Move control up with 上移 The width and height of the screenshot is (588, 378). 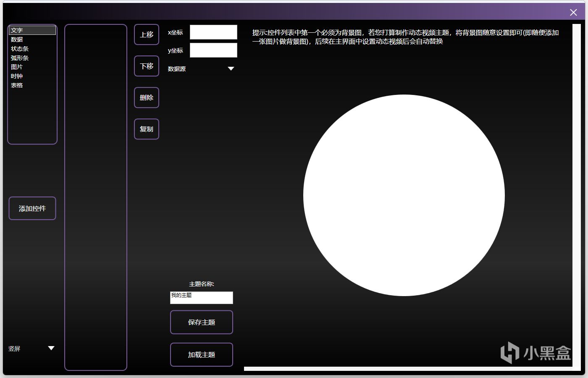pos(147,34)
